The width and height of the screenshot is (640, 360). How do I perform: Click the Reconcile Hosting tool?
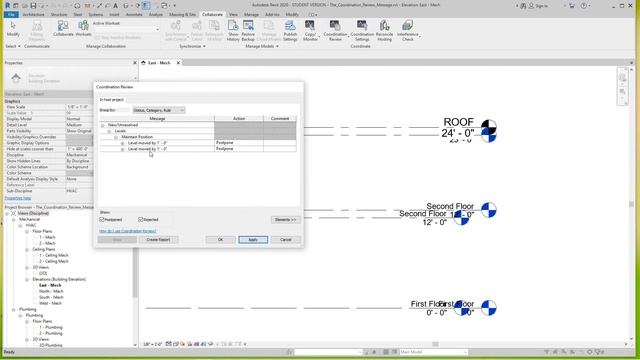384,31
